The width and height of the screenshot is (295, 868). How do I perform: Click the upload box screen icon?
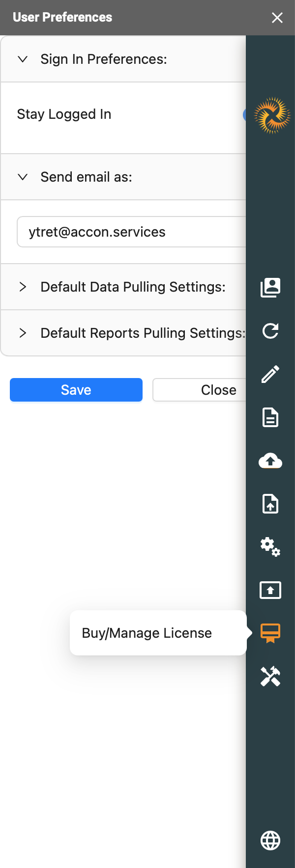coord(270,590)
